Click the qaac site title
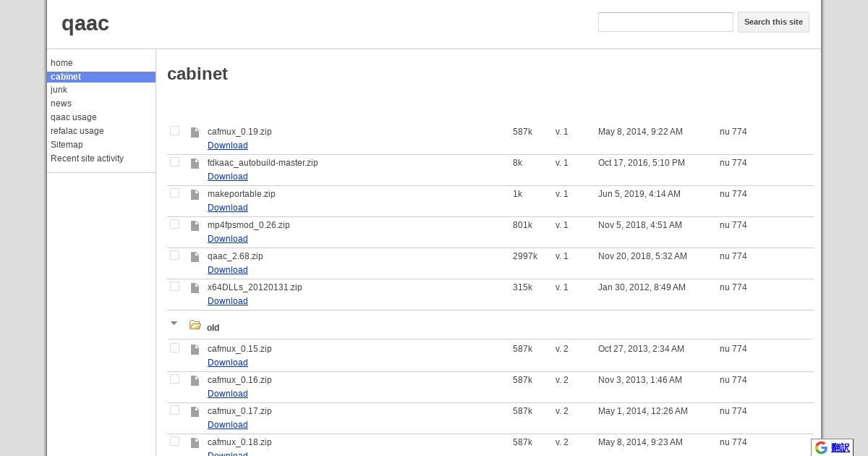The image size is (868, 456). tap(85, 24)
